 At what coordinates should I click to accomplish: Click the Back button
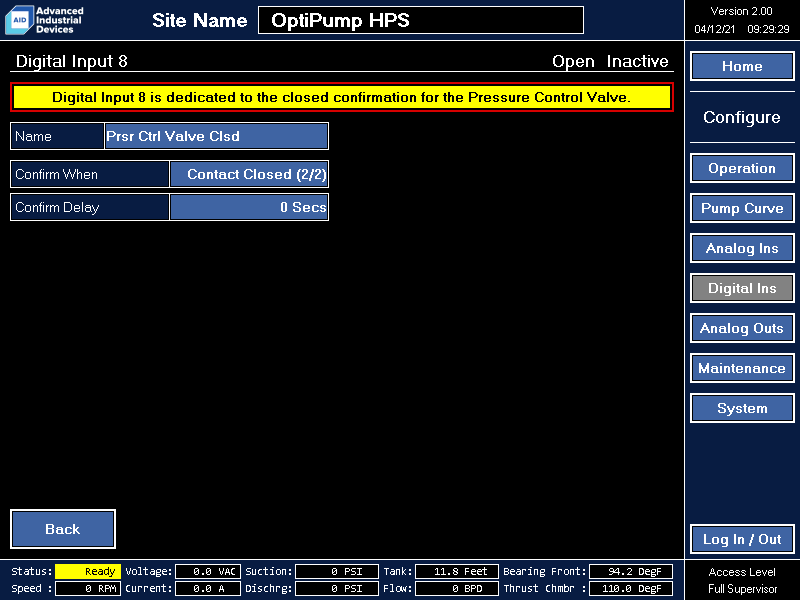point(63,529)
